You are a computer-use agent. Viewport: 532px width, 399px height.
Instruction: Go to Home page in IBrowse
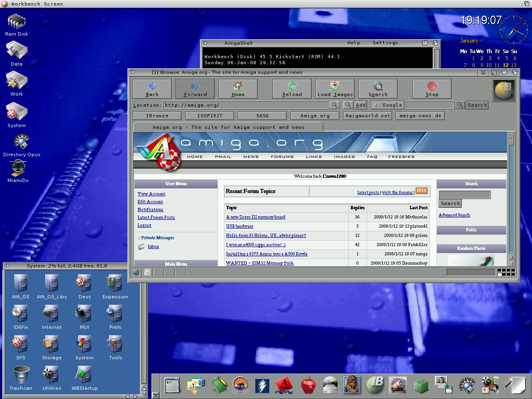(238, 89)
